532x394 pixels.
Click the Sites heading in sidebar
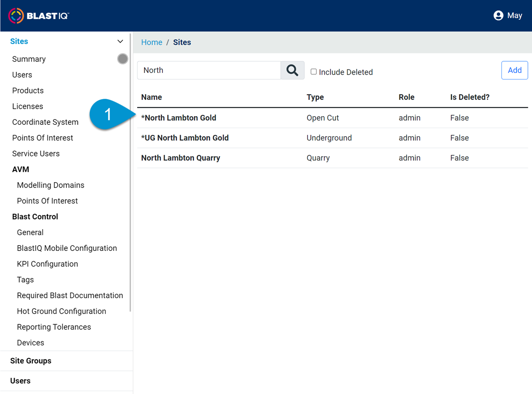click(19, 42)
